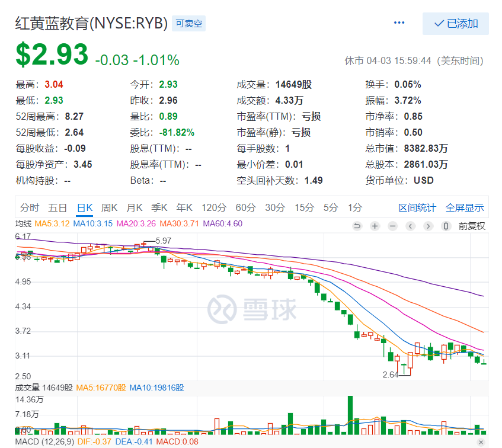The width and height of the screenshot is (502, 448).
Task: Click the 成交量 value 14649股
Action: click(x=293, y=84)
